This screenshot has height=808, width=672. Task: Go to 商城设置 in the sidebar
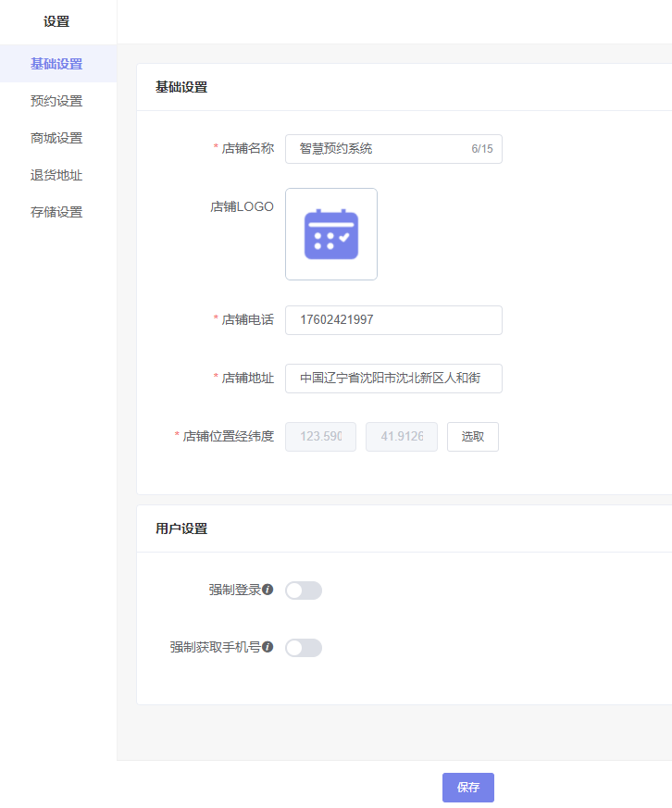coord(56,138)
